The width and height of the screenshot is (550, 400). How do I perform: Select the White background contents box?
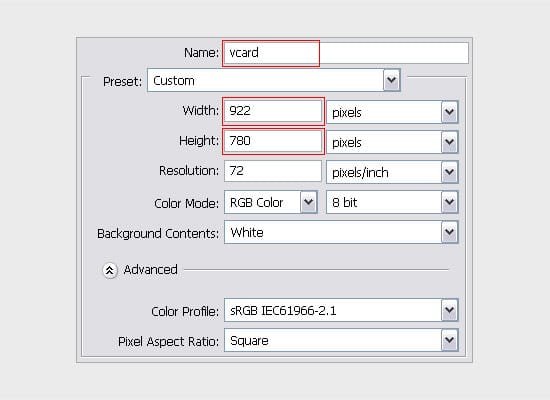(x=341, y=232)
